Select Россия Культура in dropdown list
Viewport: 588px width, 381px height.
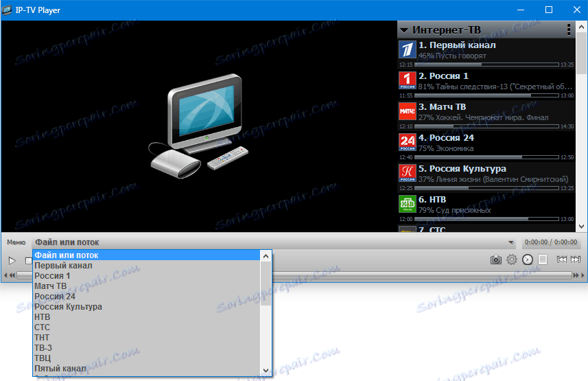pos(147,307)
